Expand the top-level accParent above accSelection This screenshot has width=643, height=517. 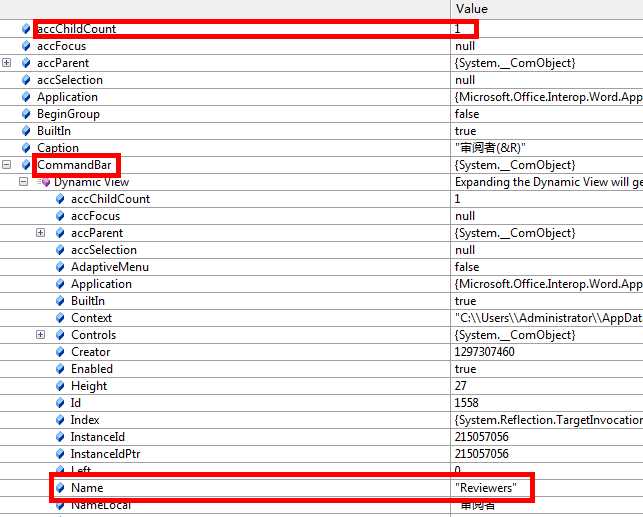(7, 63)
